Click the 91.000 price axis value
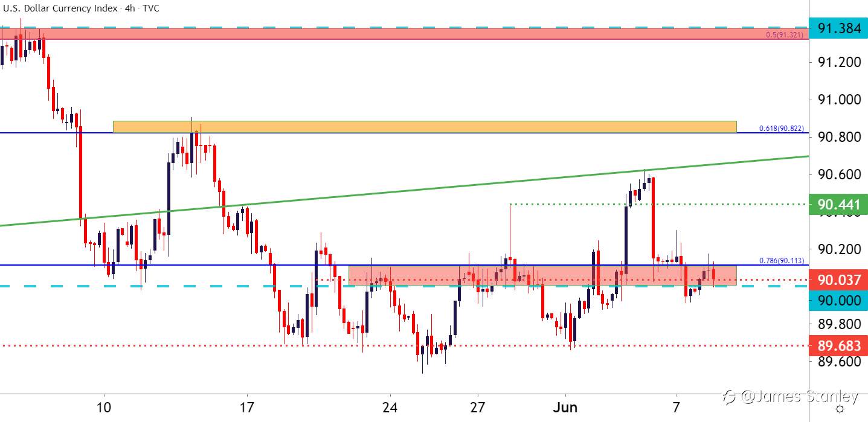The image size is (868, 422). click(x=838, y=100)
